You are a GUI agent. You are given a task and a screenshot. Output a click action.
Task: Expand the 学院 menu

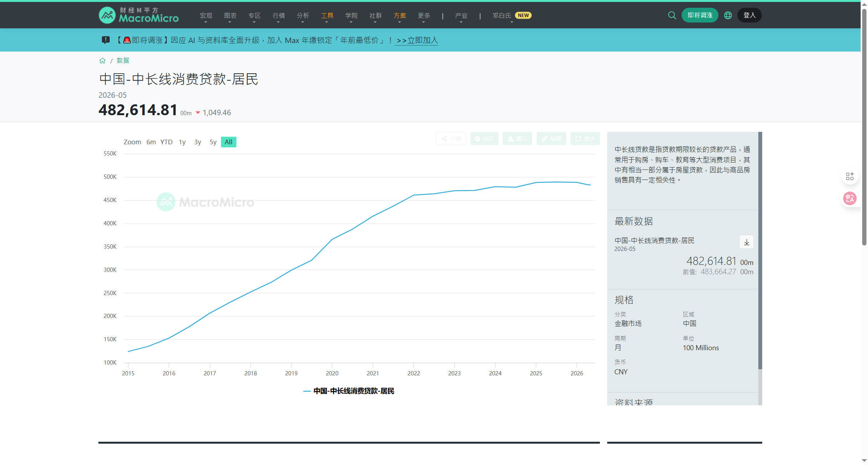(351, 16)
